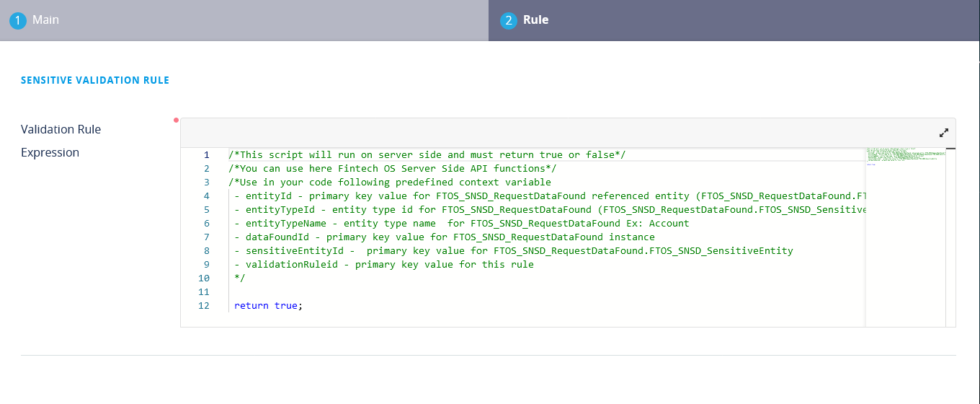Viewport: 980px width, 404px height.
Task: Click the dataFoundId comment line
Action: 444,237
